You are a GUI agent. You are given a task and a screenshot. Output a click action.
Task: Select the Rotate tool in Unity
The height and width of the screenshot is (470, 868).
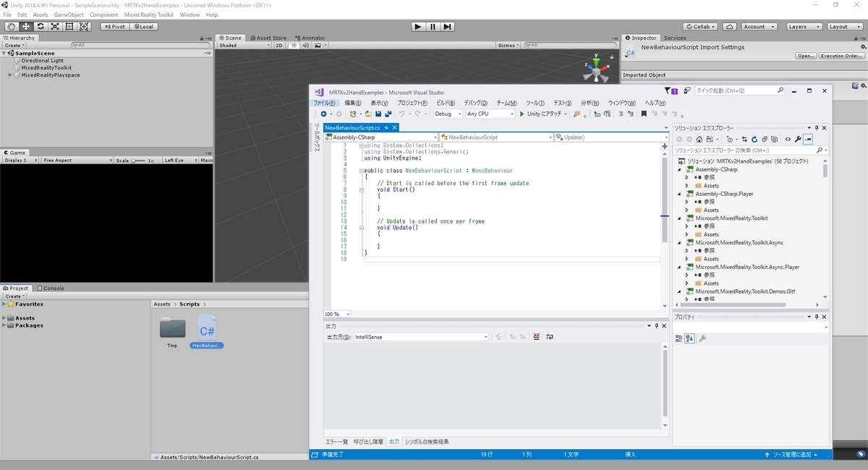coord(41,26)
